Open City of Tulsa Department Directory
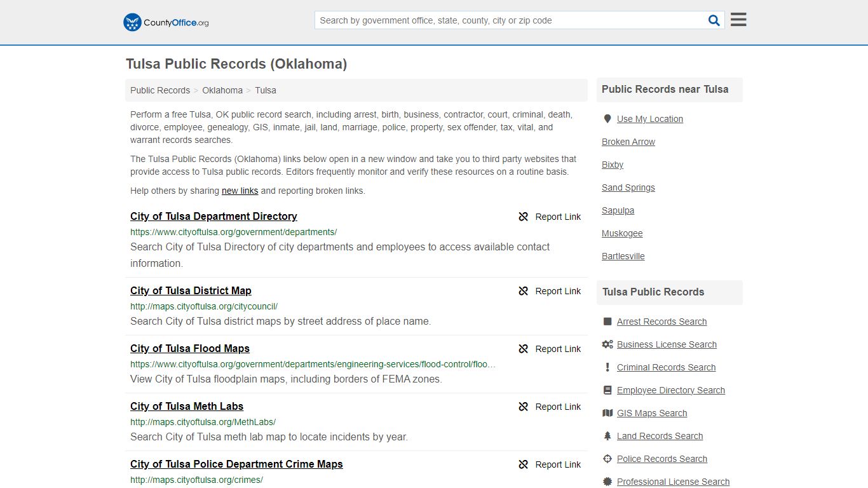The height and width of the screenshot is (488, 868). click(x=214, y=216)
